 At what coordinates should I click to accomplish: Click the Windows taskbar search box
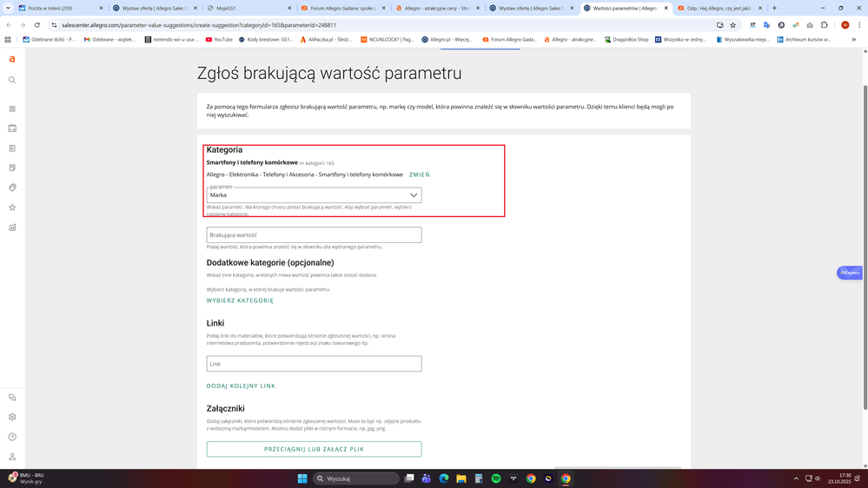(355, 478)
